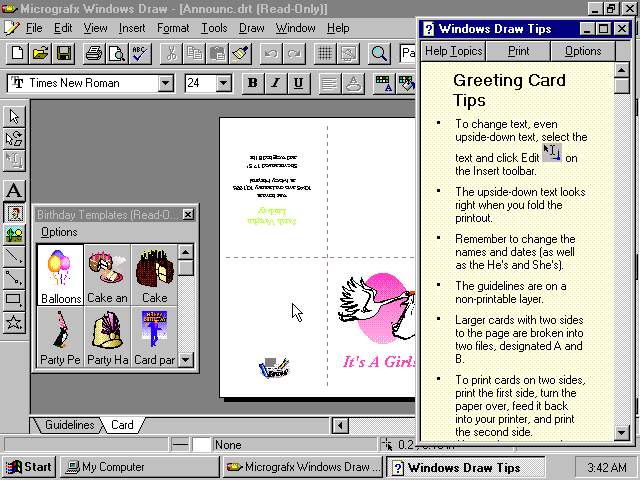Viewport: 640px width, 480px height.
Task: Select the Balloons template thumbnail
Action: click(x=60, y=275)
